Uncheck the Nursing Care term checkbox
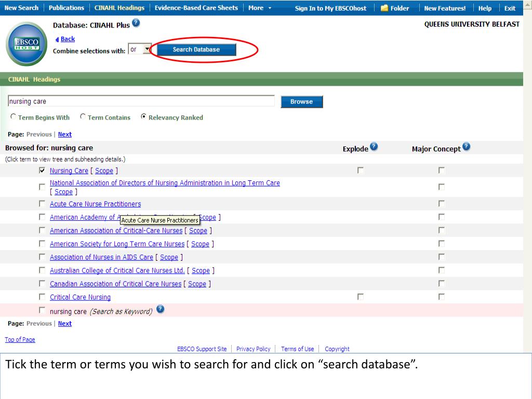This screenshot has height=399, width=532. (x=42, y=170)
